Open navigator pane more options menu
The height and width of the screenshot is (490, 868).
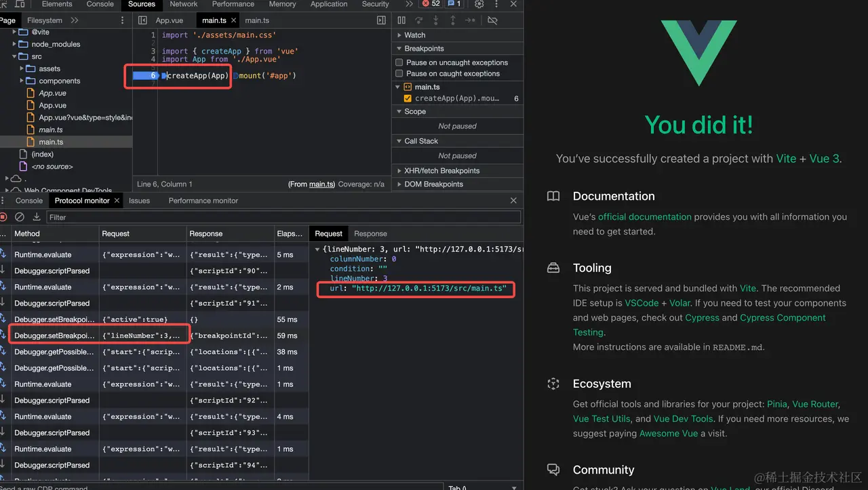pyautogui.click(x=123, y=21)
